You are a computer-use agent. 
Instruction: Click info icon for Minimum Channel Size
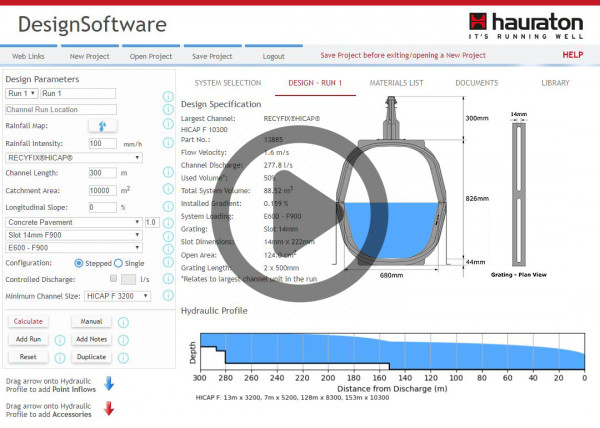pos(168,295)
